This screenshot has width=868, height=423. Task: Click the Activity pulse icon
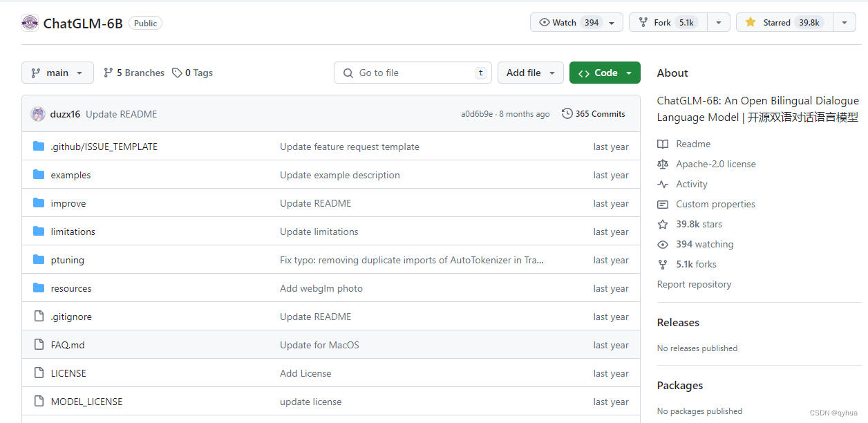[663, 184]
